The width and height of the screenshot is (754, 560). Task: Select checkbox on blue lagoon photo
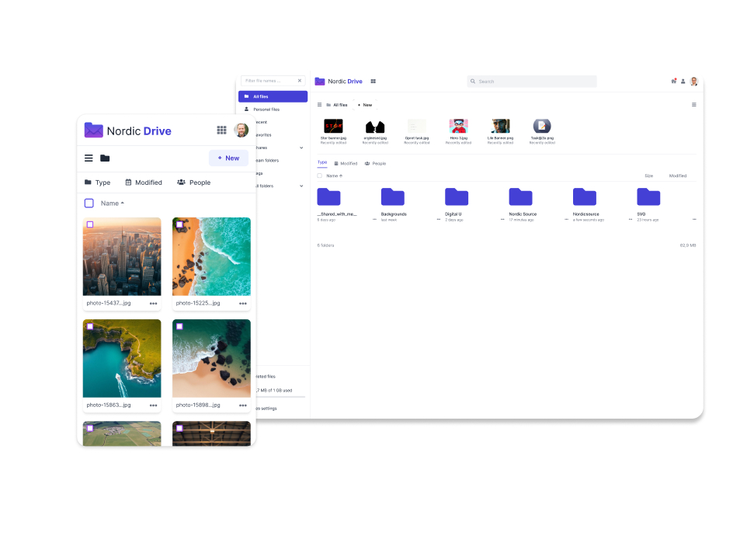[x=90, y=326]
